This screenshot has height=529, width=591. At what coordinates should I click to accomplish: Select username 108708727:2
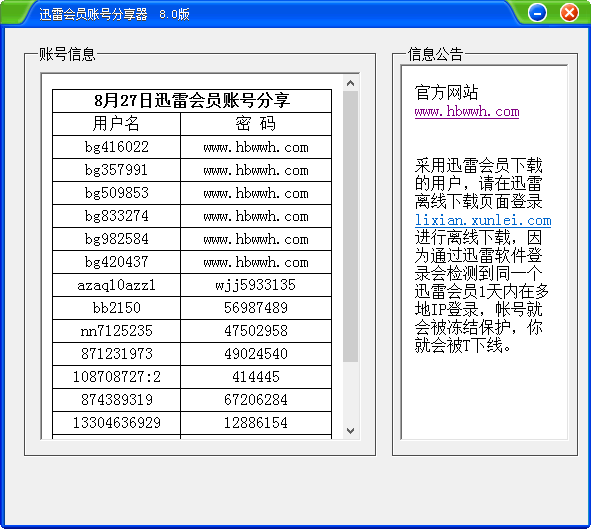point(116,377)
